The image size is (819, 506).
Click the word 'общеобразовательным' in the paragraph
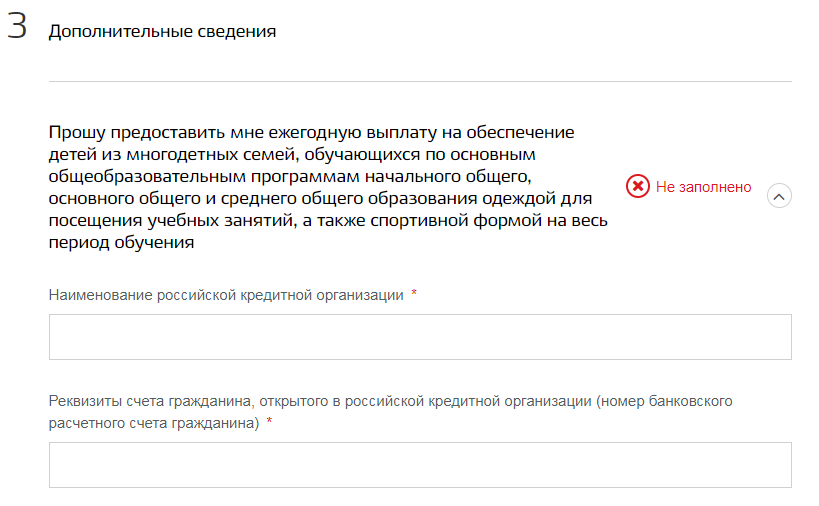(x=147, y=176)
